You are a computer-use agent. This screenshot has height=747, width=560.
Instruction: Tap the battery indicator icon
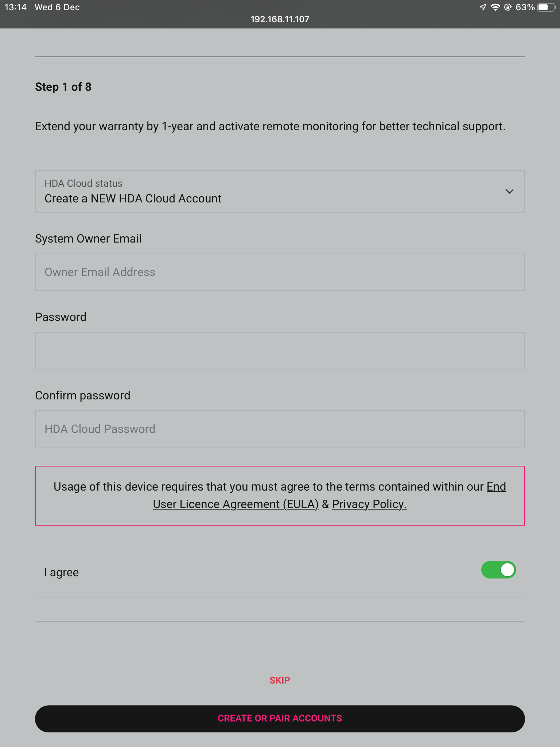546,7
